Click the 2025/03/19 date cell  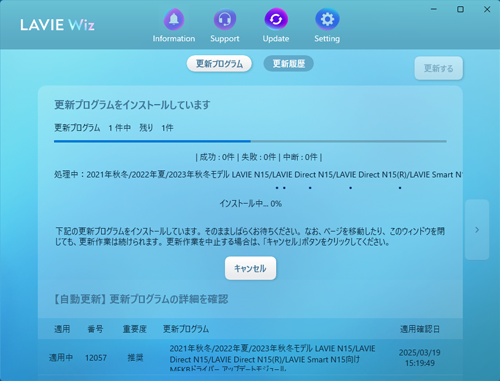click(x=420, y=358)
